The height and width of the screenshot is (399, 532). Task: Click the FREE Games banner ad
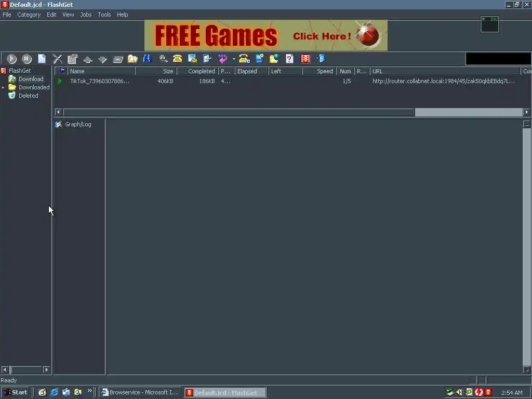tap(266, 35)
